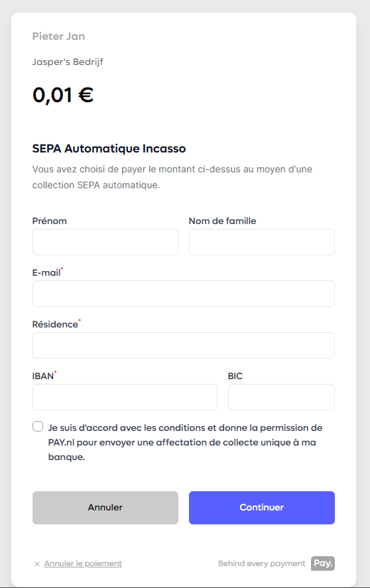370x588 pixels.
Task: Open the Annuler le paiement link
Action: tap(83, 563)
